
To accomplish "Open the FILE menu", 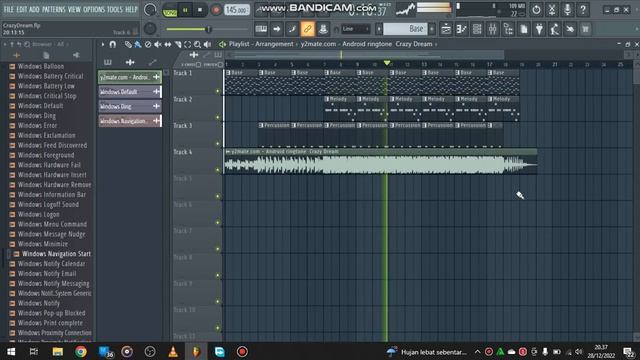I will point(9,9).
